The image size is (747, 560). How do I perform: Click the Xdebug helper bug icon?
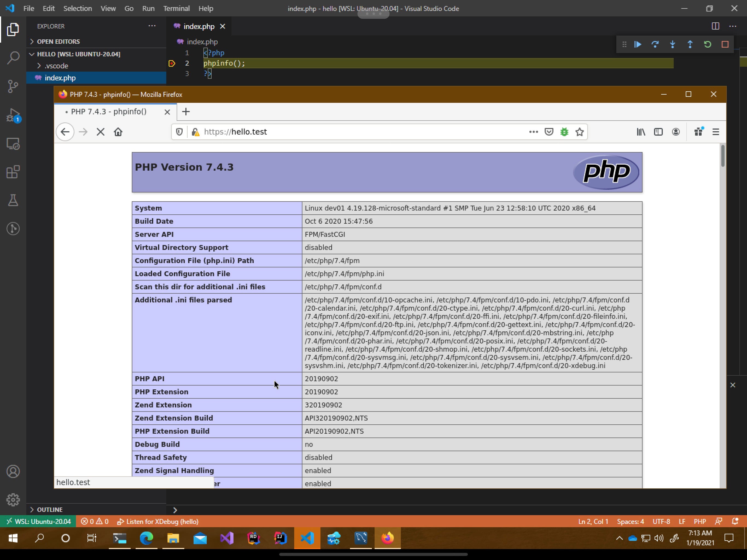564,132
